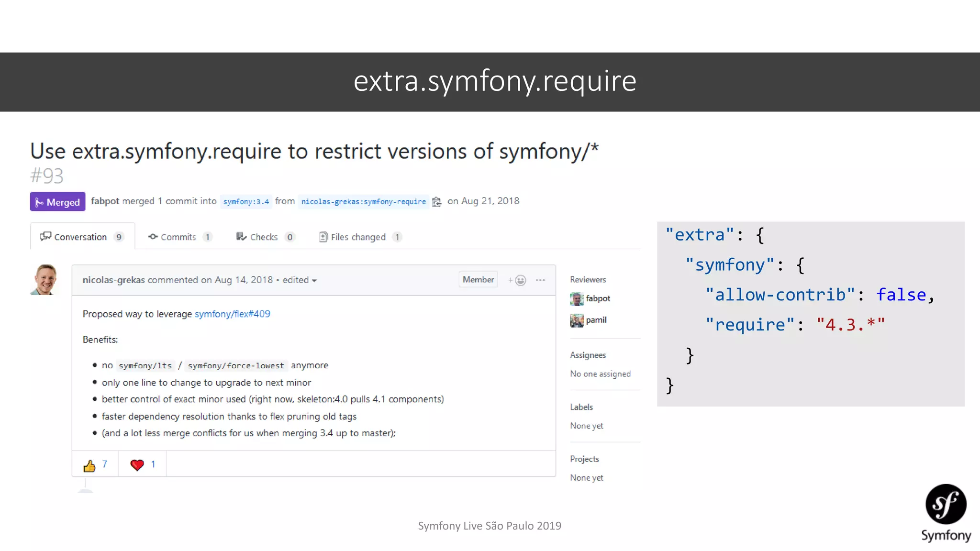
Task: Click the Symfony logo in the corner
Action: 946,513
